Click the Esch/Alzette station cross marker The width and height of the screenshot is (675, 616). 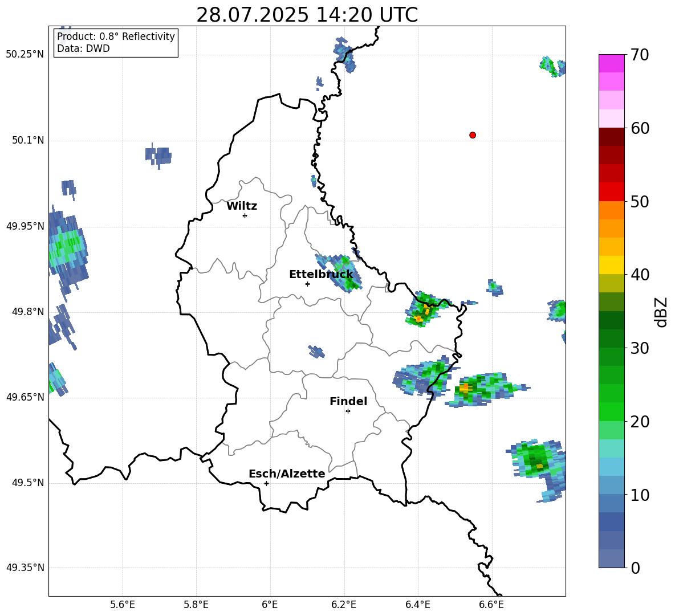coord(266,483)
